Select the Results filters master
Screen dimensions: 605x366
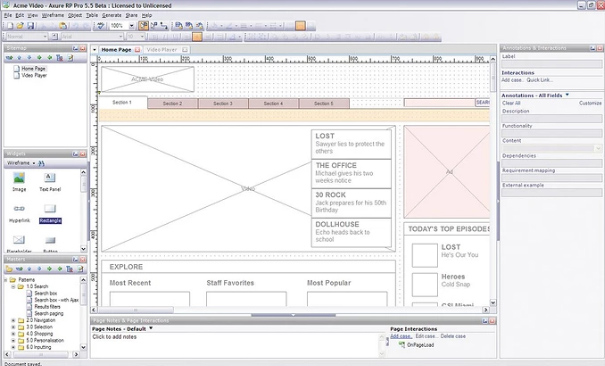click(x=47, y=307)
